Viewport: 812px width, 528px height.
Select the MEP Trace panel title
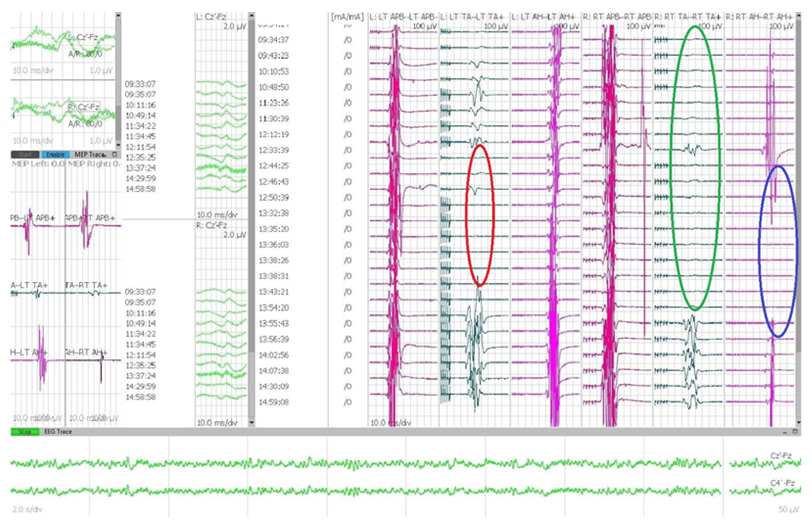[x=90, y=155]
